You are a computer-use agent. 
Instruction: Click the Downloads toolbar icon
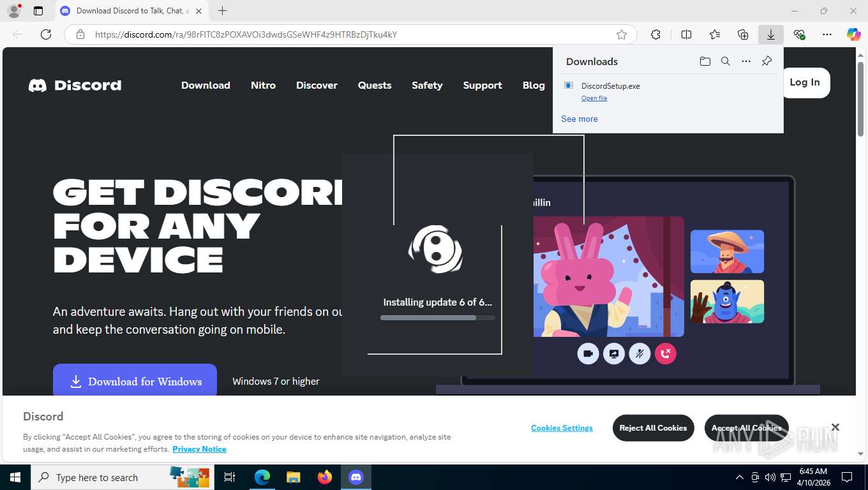[x=771, y=34]
